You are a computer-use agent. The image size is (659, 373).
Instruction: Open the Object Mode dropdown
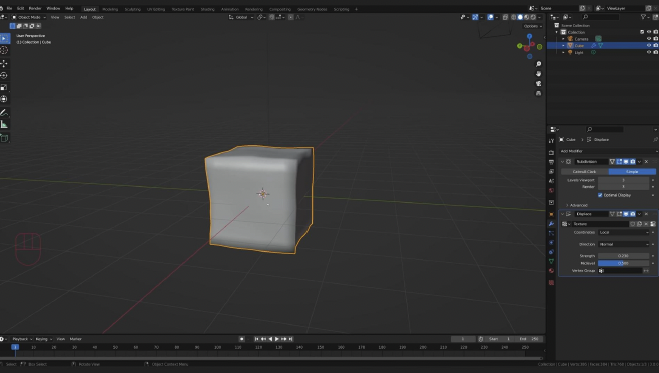point(29,17)
